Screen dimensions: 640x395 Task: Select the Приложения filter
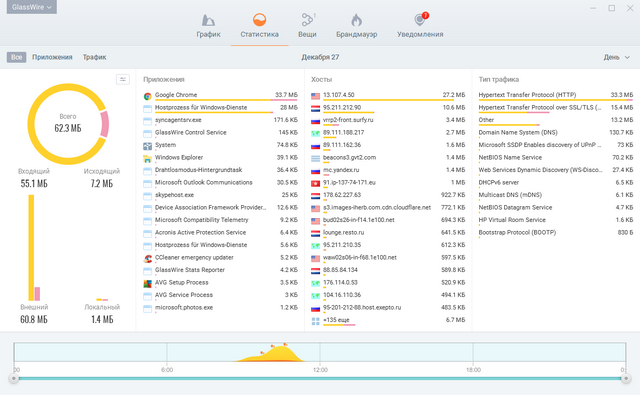click(x=52, y=57)
